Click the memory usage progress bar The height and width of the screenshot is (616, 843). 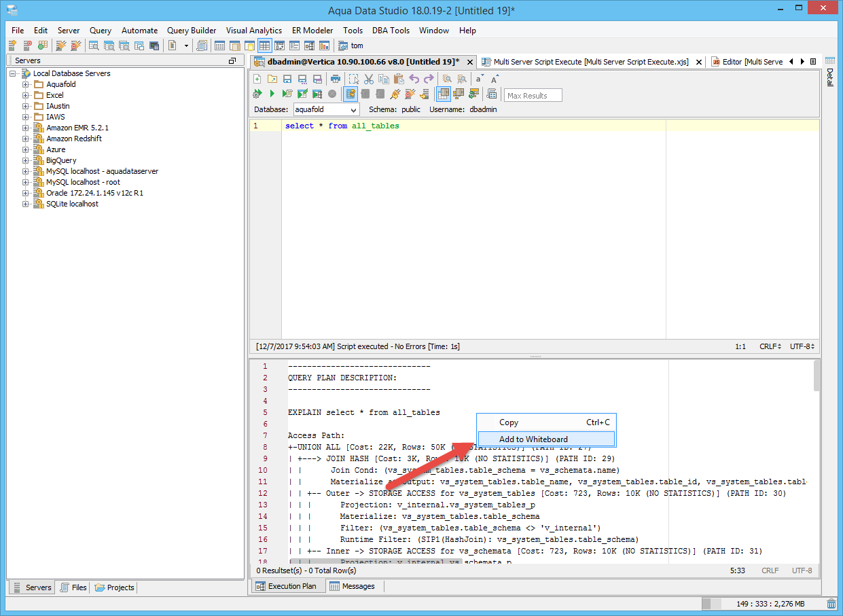coord(763,604)
